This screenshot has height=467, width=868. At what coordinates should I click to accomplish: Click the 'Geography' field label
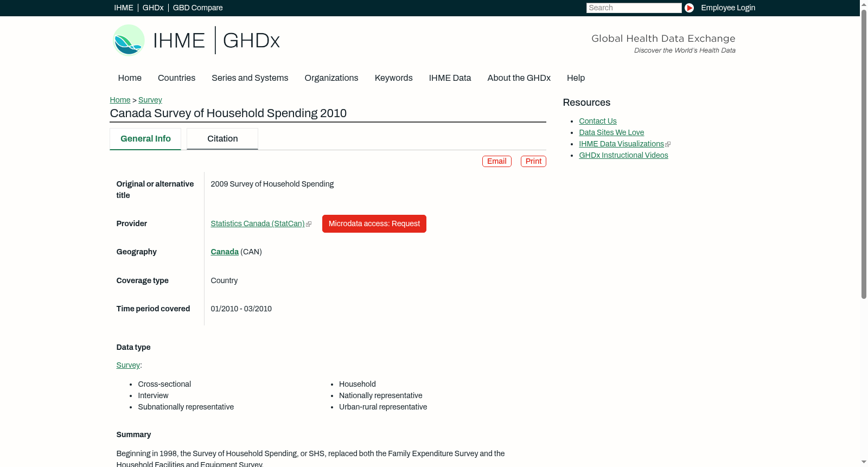point(136,252)
